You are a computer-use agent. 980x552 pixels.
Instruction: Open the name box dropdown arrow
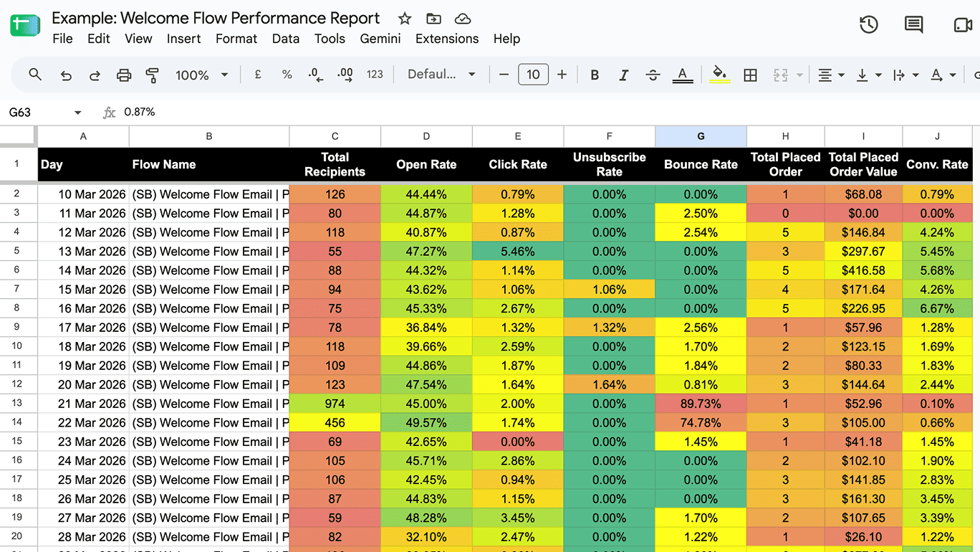(x=78, y=113)
